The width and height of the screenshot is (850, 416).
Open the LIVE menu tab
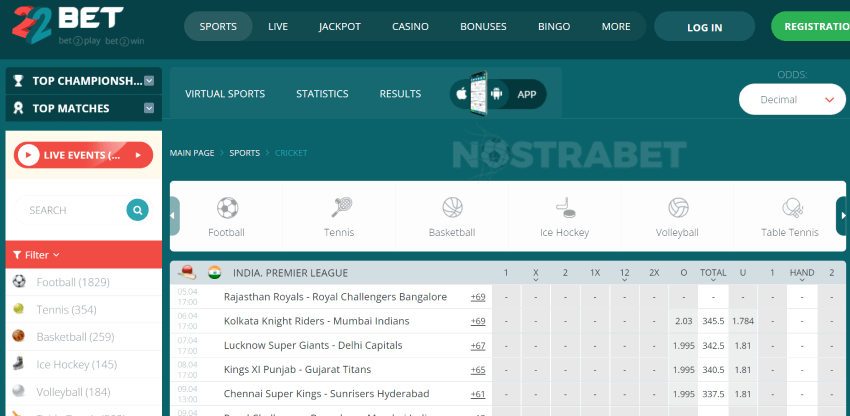pos(278,27)
